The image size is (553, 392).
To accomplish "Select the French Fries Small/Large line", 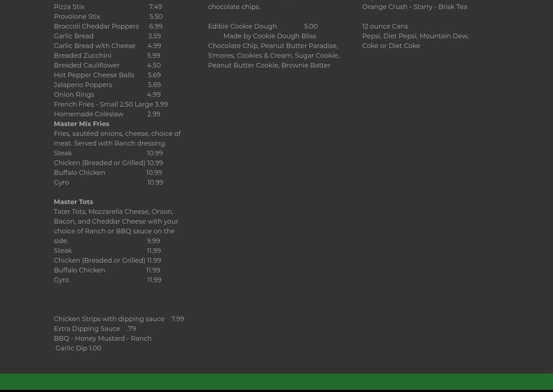I will tap(111, 104).
